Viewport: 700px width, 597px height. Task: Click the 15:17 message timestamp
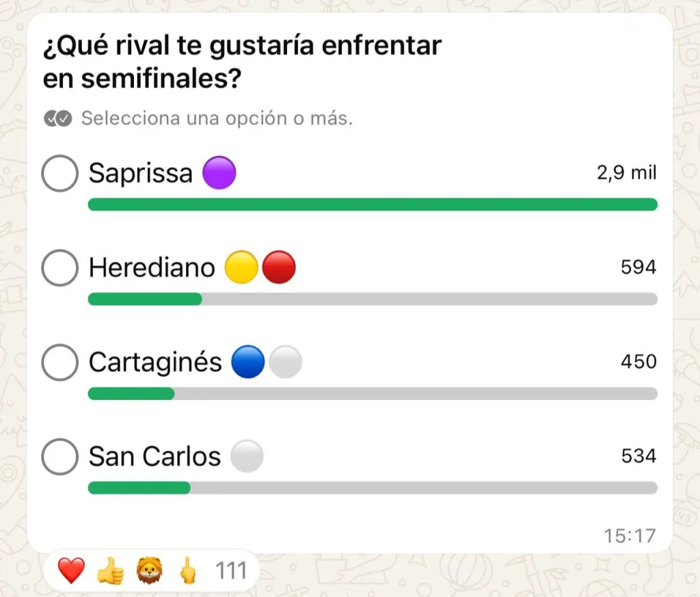pyautogui.click(x=629, y=537)
